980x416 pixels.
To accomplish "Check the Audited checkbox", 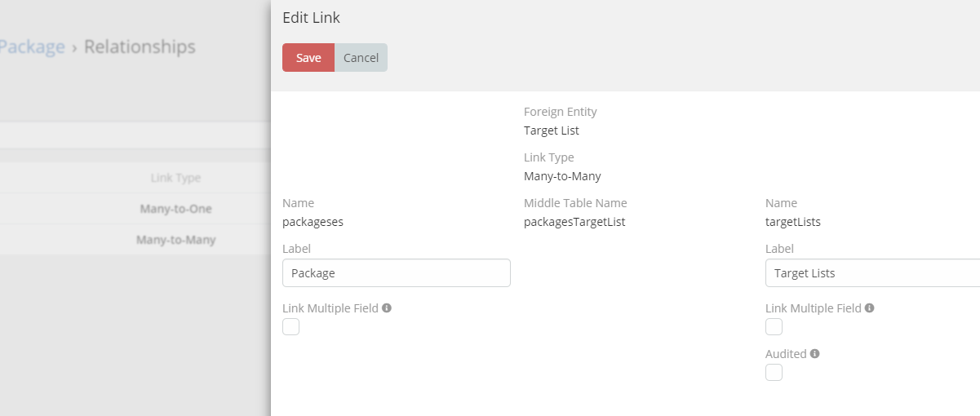I will (x=774, y=373).
